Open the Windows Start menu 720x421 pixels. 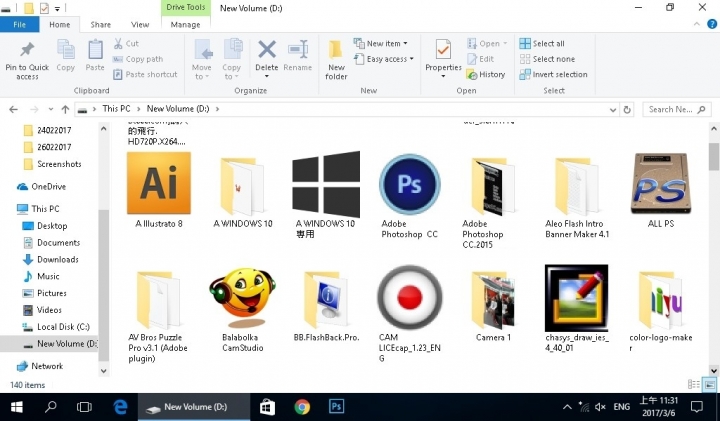coord(17,407)
